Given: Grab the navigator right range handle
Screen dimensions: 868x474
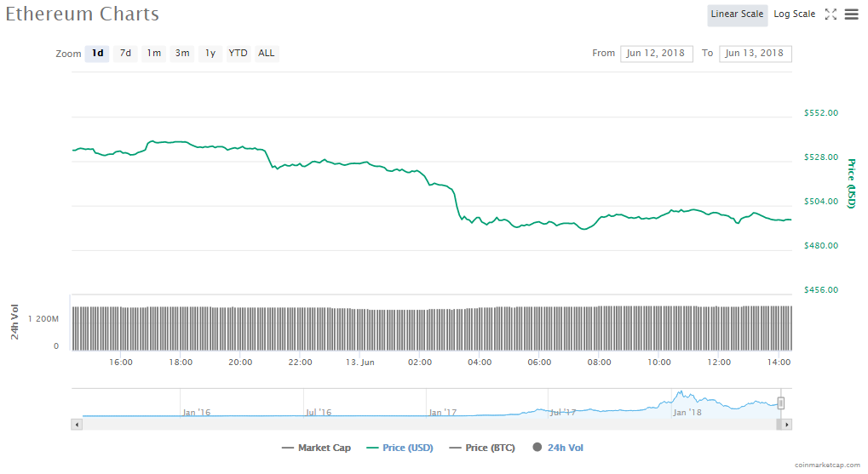Looking at the screenshot, I should tap(781, 403).
